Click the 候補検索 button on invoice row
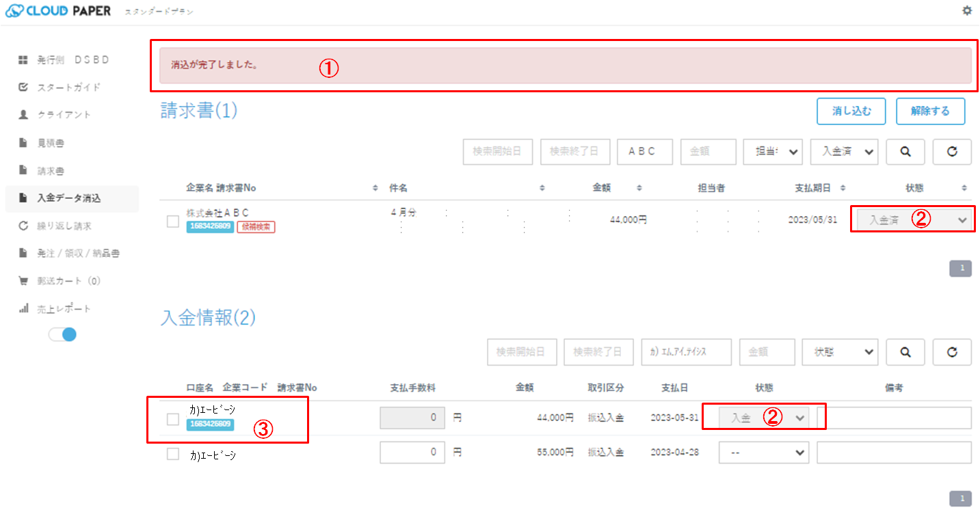Screen dimensions: 980x512 [256, 226]
